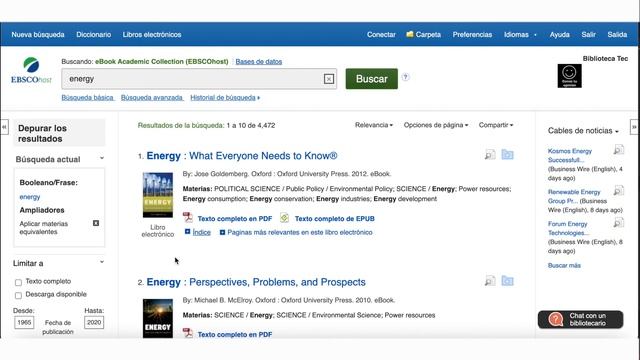This screenshot has height=360, width=640.
Task: Click first result book cover thumbnail
Action: (x=158, y=195)
